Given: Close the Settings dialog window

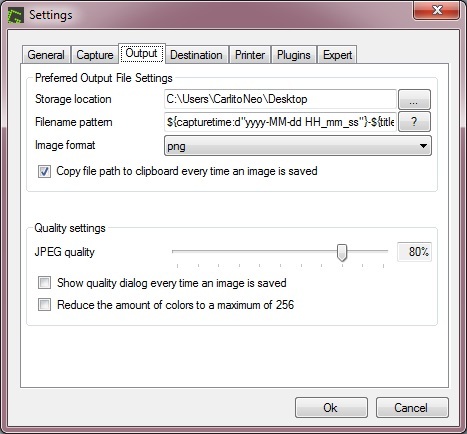Looking at the screenshot, I should click(x=436, y=10).
